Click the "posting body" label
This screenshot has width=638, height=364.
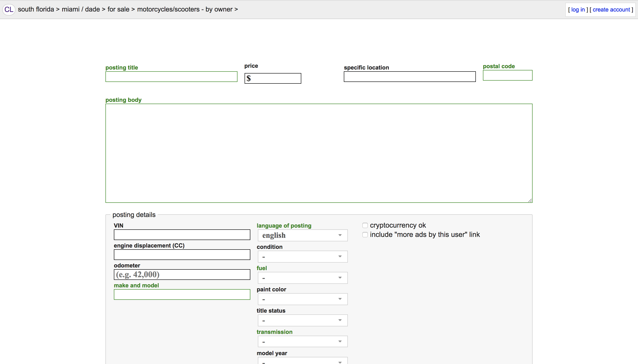(123, 100)
